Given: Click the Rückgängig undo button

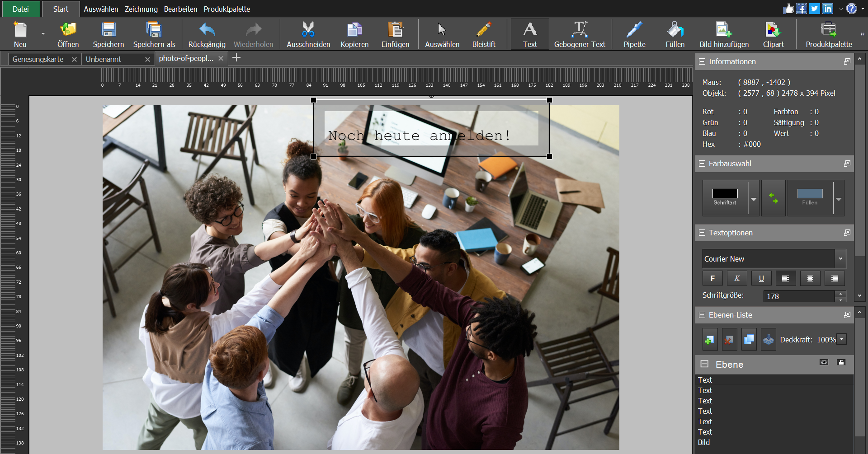Looking at the screenshot, I should (207, 34).
